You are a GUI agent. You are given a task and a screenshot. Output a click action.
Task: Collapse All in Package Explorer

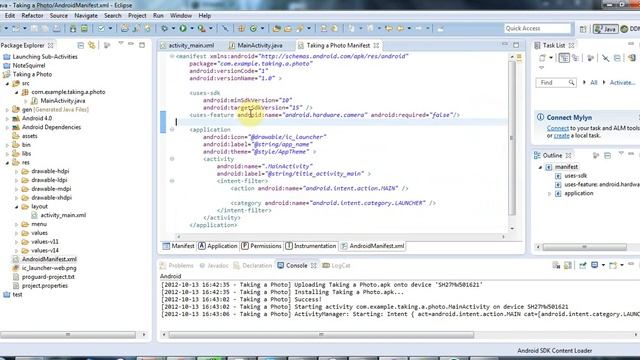click(x=80, y=45)
